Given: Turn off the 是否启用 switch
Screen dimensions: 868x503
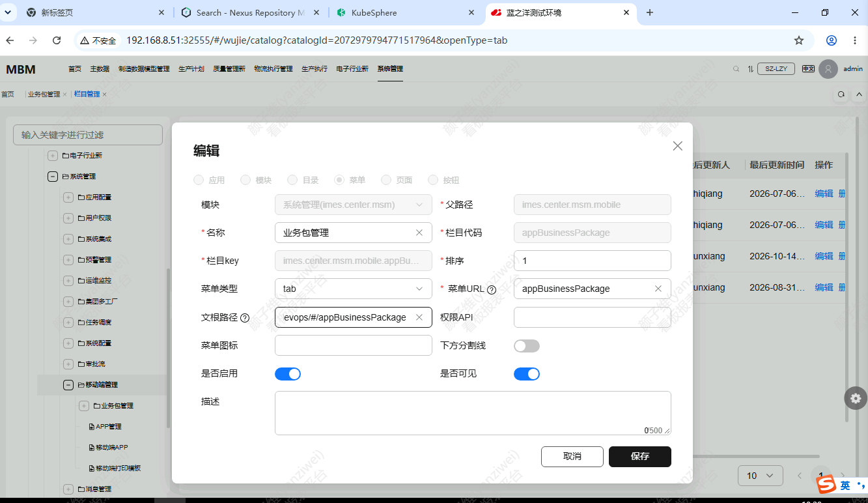Looking at the screenshot, I should (288, 374).
